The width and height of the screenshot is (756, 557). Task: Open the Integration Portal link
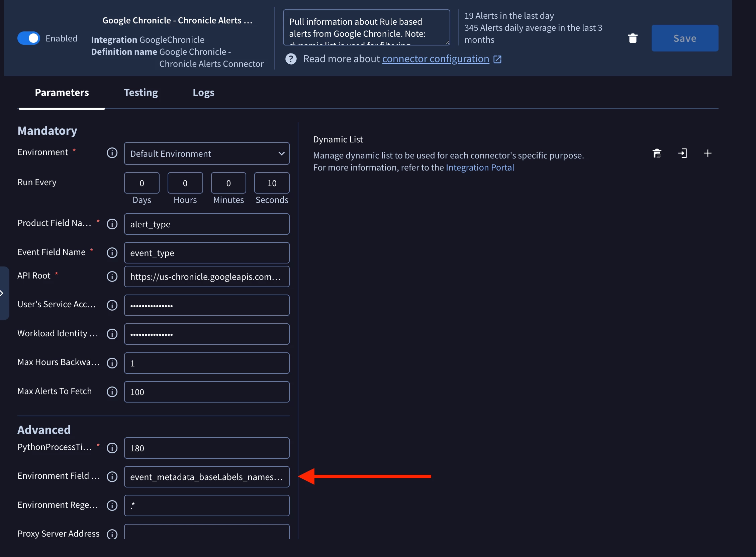[480, 168]
